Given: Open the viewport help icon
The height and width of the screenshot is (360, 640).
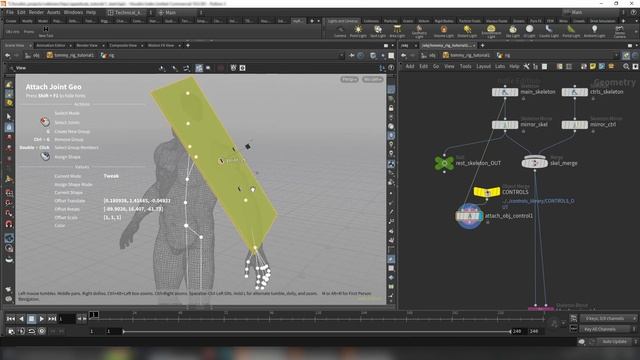Looking at the screenshot, I should (391, 68).
